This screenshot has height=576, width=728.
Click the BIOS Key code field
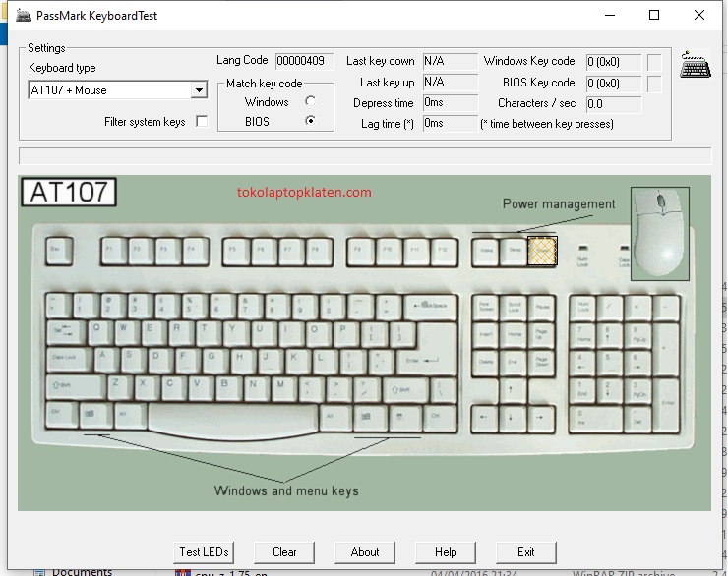click(x=613, y=84)
